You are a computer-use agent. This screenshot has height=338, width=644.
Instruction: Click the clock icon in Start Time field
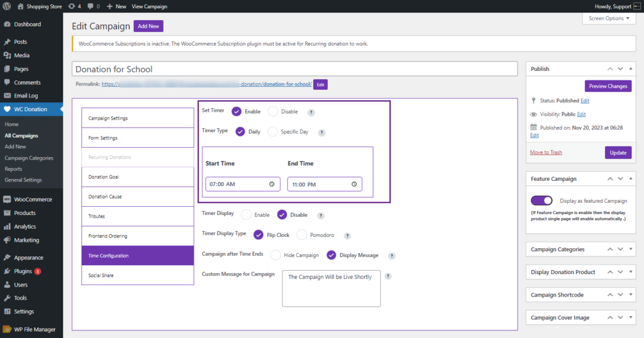click(x=272, y=184)
